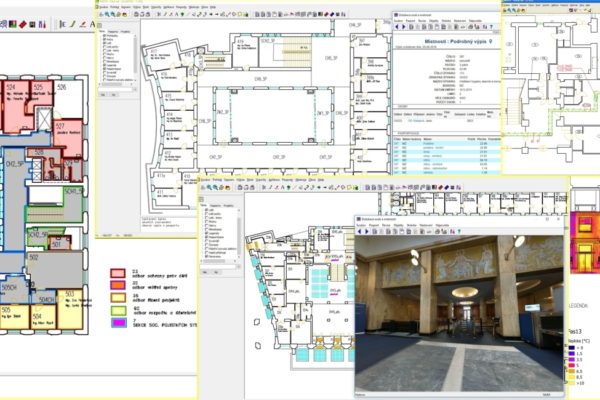Click the pink legend swatch numbered 21
This screenshot has width=600, height=400.
118,273
